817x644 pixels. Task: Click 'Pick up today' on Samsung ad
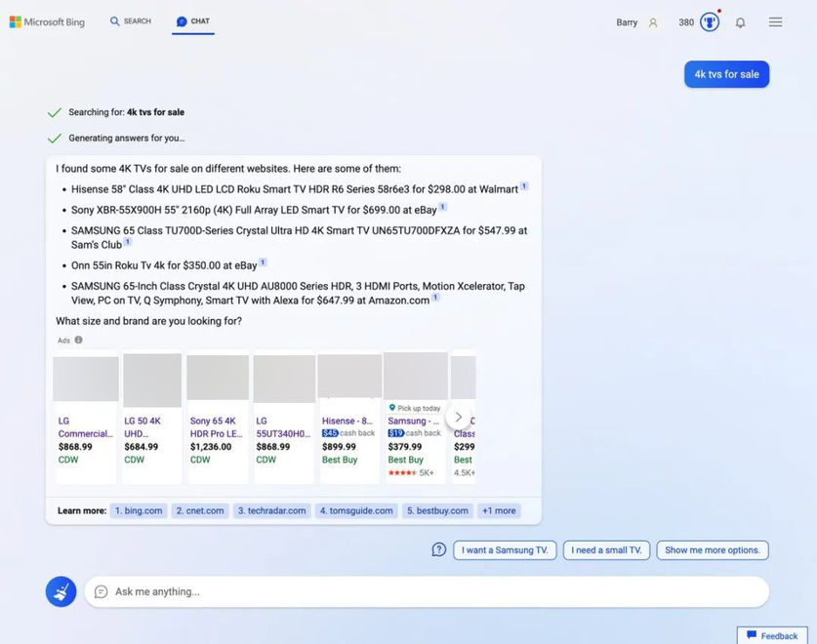pyautogui.click(x=415, y=408)
